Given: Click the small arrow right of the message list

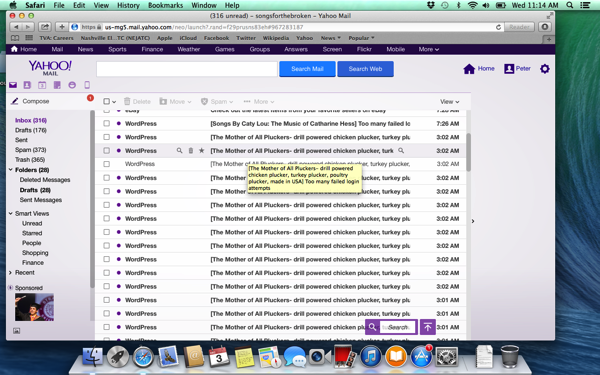Looking at the screenshot, I should point(473,221).
